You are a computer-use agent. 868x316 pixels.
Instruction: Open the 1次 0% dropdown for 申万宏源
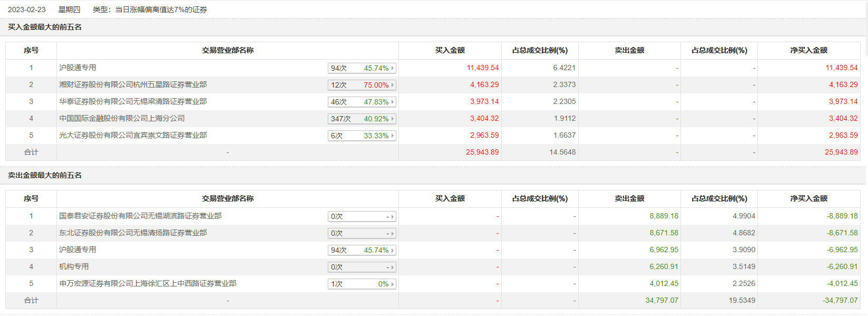pyautogui.click(x=392, y=284)
